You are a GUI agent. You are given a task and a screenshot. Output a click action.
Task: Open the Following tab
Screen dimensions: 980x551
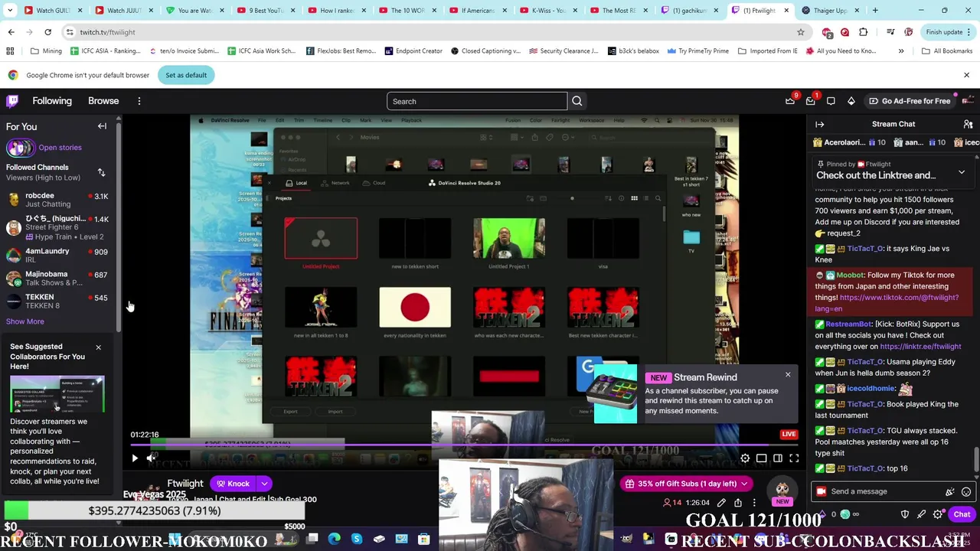tap(52, 101)
